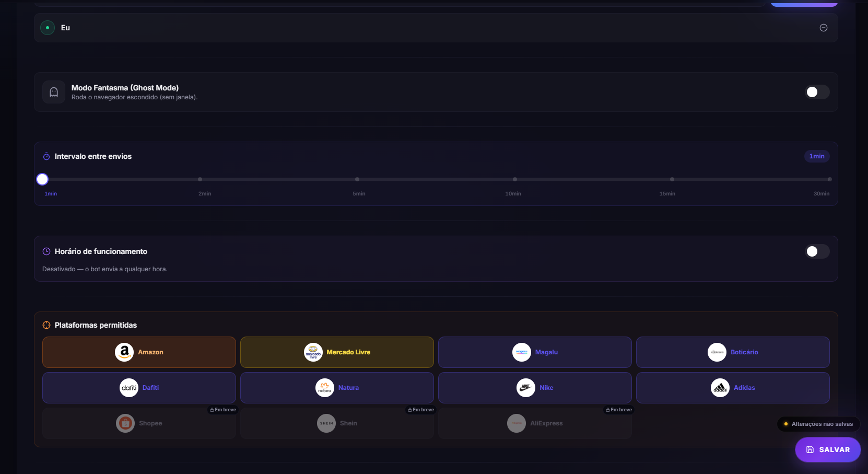Click the 1min interval badge

pos(817,156)
